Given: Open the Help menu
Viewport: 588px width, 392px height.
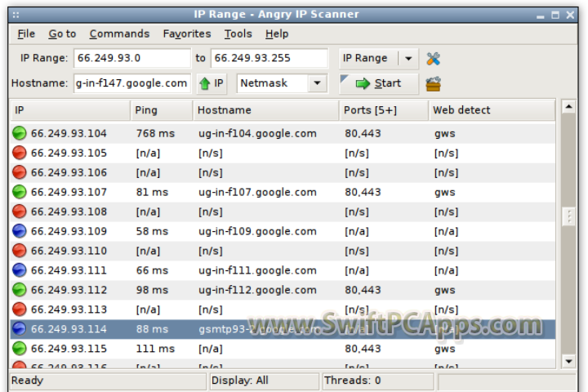Looking at the screenshot, I should click(x=277, y=34).
